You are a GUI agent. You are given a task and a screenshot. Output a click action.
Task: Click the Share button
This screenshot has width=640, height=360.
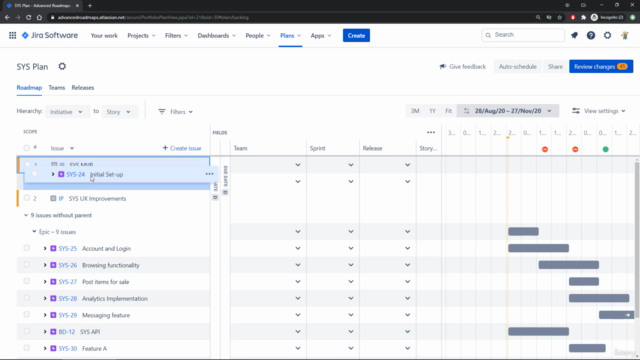pyautogui.click(x=555, y=67)
